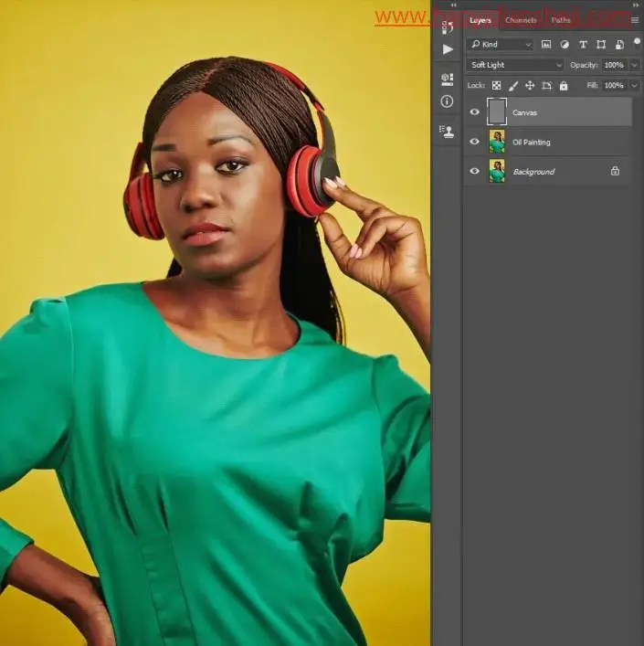644x646 pixels.
Task: Select the Canvas layer thumbnail
Action: tap(497, 111)
